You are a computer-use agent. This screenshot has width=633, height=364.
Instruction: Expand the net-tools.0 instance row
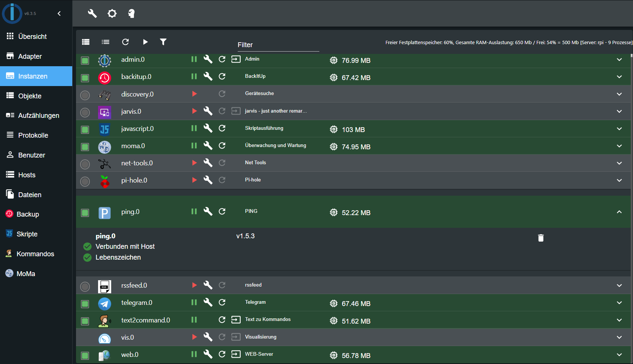pos(619,163)
